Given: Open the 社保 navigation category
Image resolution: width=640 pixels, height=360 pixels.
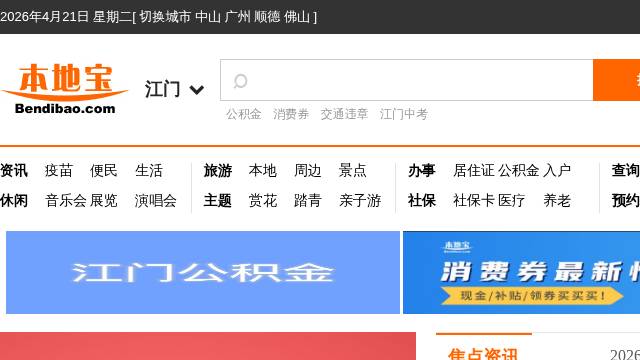Looking at the screenshot, I should [422, 200].
